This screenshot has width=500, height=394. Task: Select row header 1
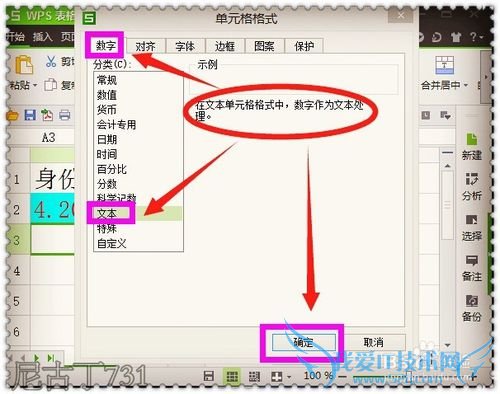[17, 180]
